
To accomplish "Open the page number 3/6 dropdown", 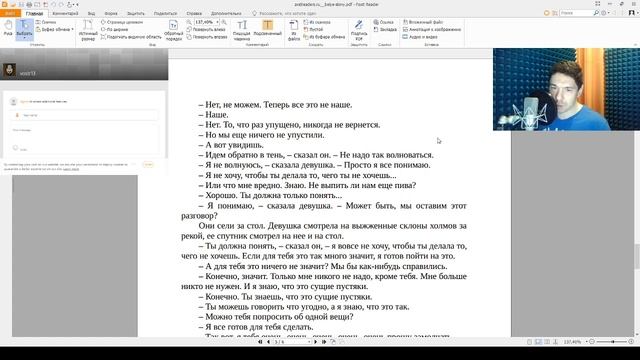I will (x=309, y=342).
